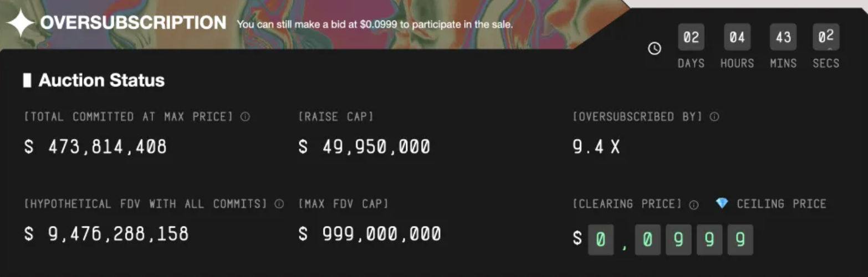Click the $49,950,000 raise cap value
Viewport: 868px width, 277px height.
(364, 147)
